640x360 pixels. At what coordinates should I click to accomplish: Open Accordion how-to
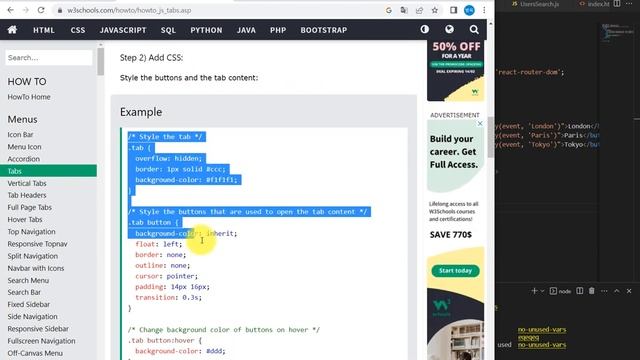tap(24, 159)
